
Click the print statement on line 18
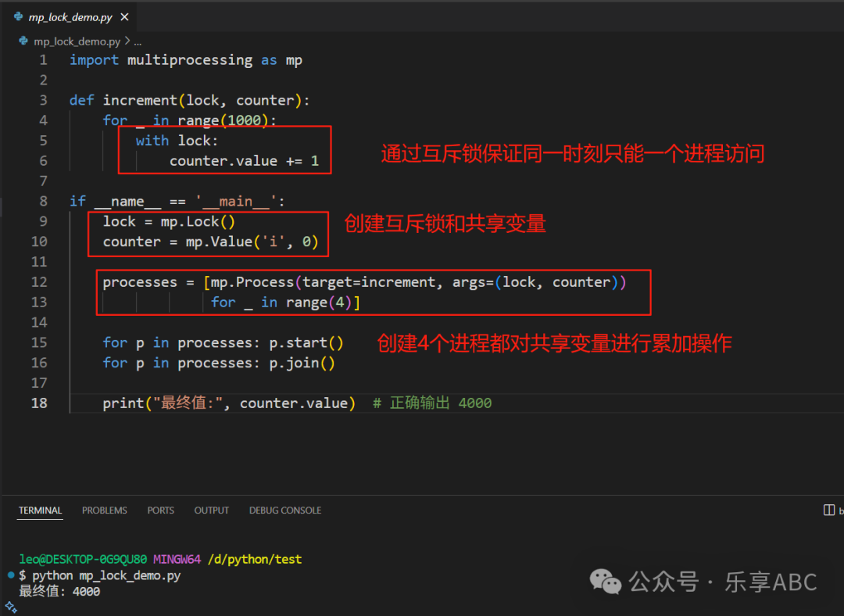[x=229, y=403]
